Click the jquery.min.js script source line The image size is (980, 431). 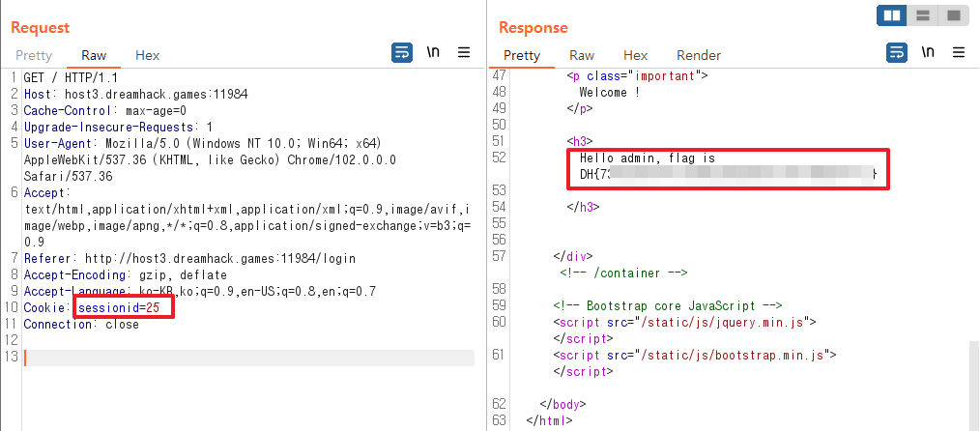685,323
